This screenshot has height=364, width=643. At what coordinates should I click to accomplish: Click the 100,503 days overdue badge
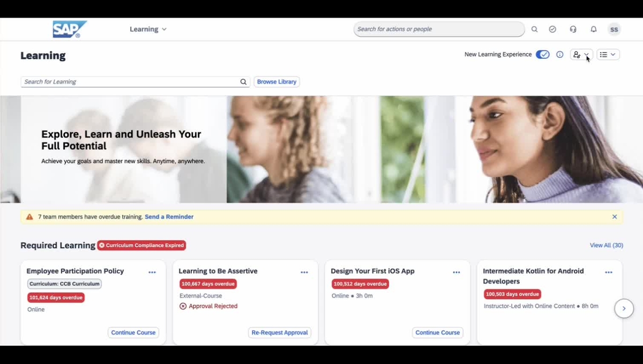pyautogui.click(x=512, y=294)
